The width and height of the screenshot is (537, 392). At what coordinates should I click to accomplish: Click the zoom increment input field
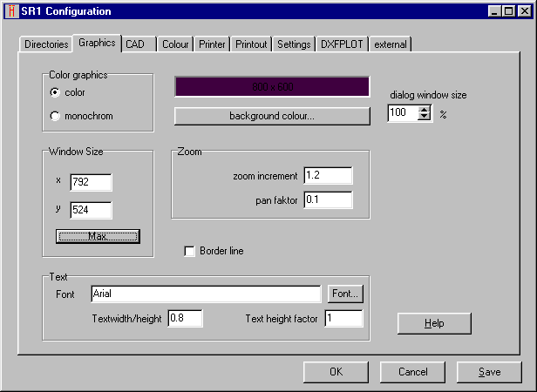pos(328,176)
